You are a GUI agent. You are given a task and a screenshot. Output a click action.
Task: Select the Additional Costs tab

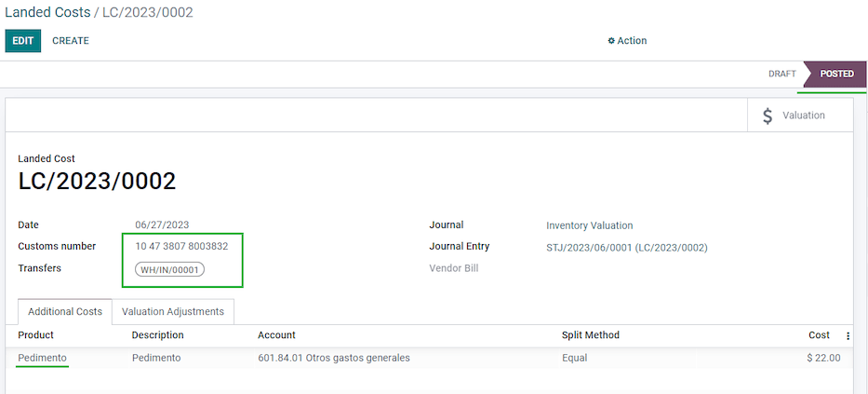click(x=65, y=311)
